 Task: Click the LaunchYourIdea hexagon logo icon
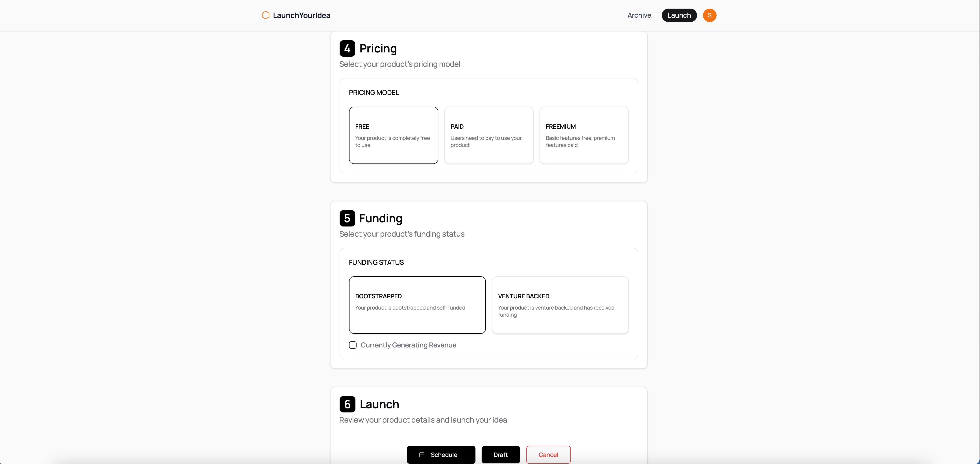tap(266, 15)
